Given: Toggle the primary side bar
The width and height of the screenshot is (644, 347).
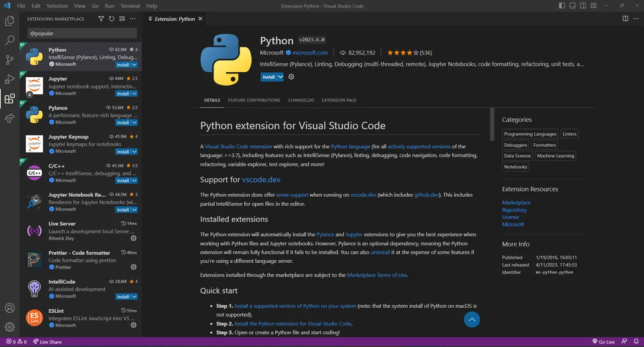Looking at the screenshot, I should point(562,6).
